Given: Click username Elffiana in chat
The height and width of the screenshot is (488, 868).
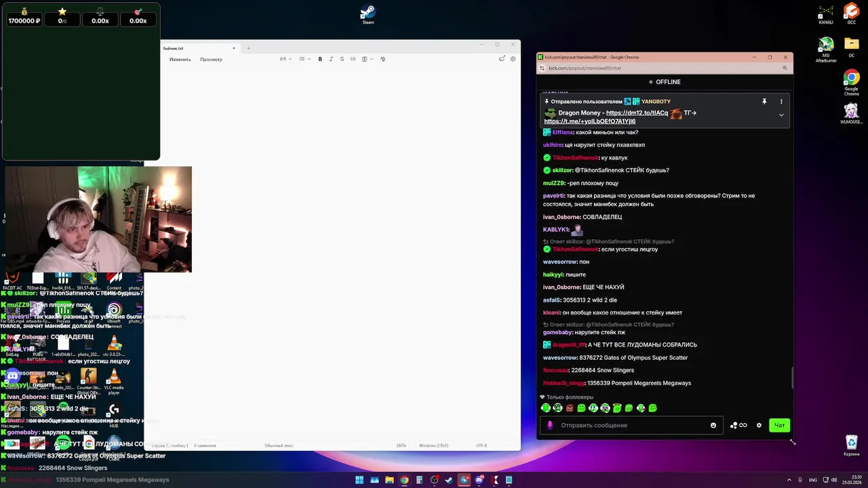Looking at the screenshot, I should pyautogui.click(x=563, y=132).
